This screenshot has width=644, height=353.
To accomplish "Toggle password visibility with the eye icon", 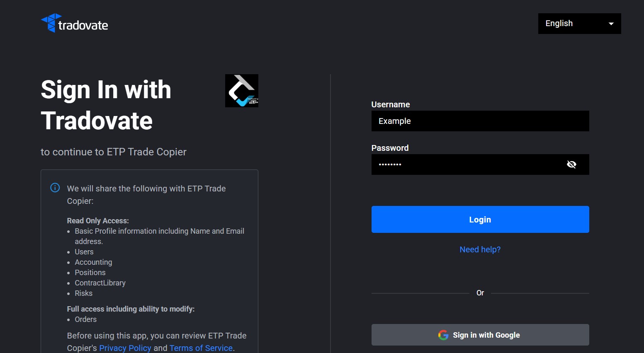I will pyautogui.click(x=571, y=164).
